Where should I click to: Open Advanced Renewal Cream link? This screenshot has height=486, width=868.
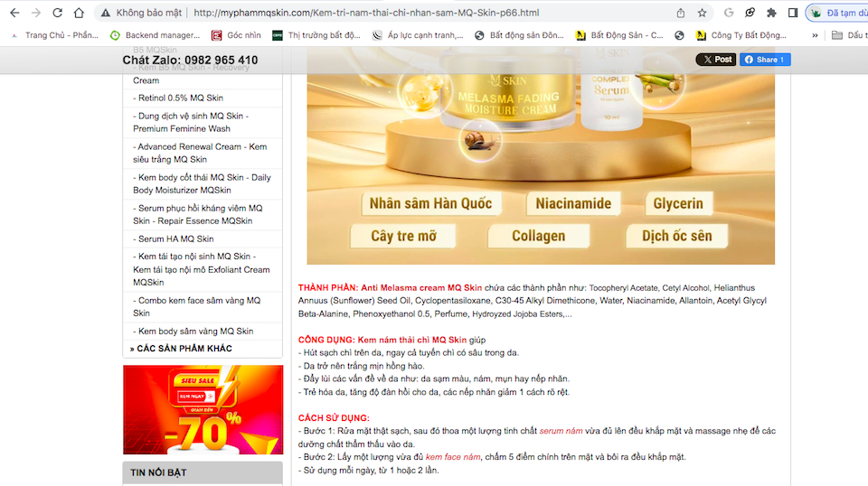200,154
